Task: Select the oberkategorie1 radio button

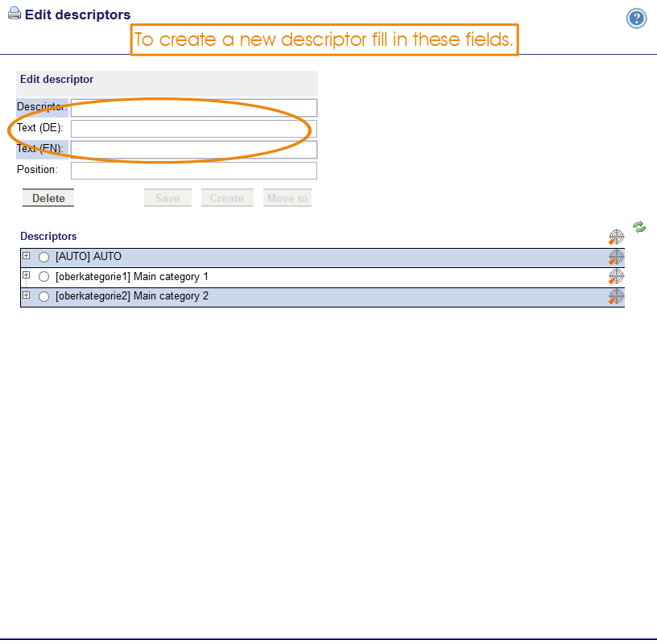Action: pos(43,277)
